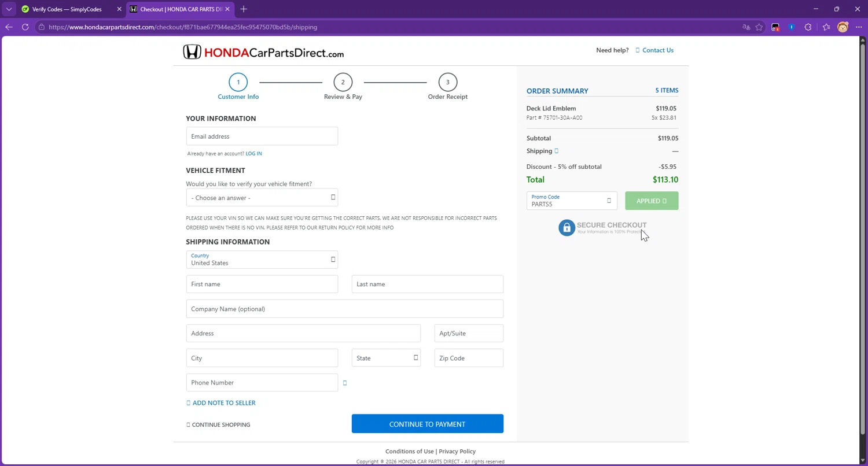Go to step 1 Customer Info
868x466 pixels.
tap(238, 86)
